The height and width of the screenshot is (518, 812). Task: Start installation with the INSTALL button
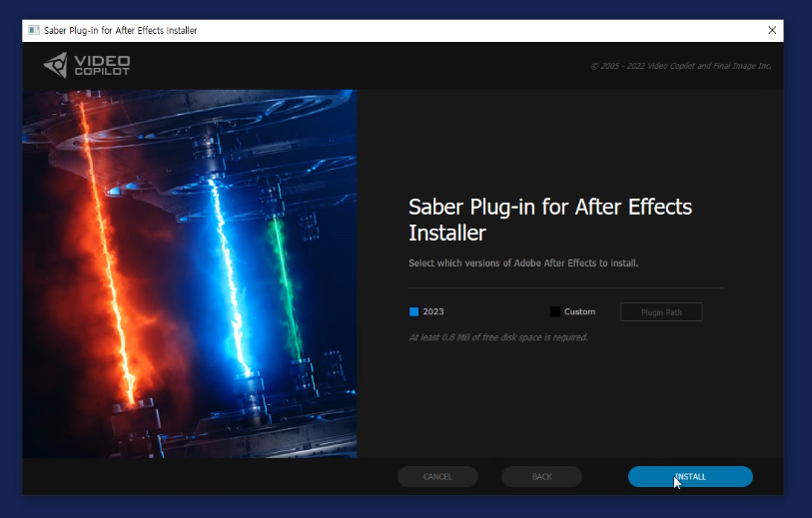point(690,477)
